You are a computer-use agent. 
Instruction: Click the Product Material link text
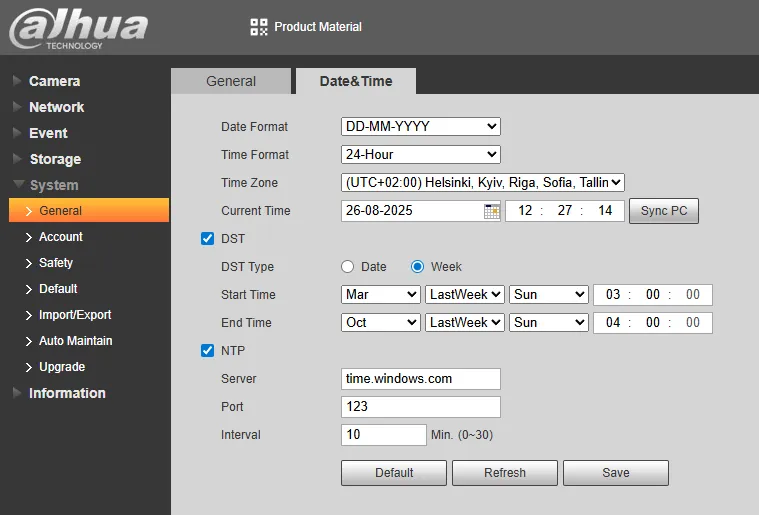[318, 27]
